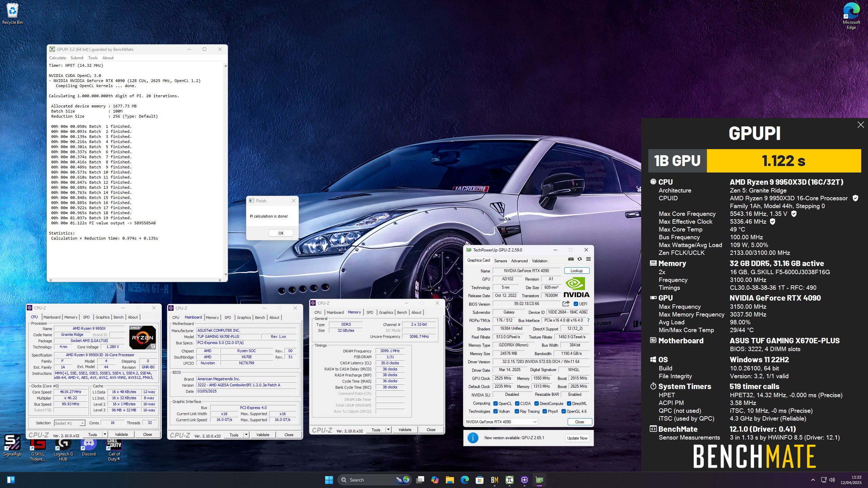868x488 pixels.
Task: Click the BIOS export share icon in GPU-Z
Action: 566,304
